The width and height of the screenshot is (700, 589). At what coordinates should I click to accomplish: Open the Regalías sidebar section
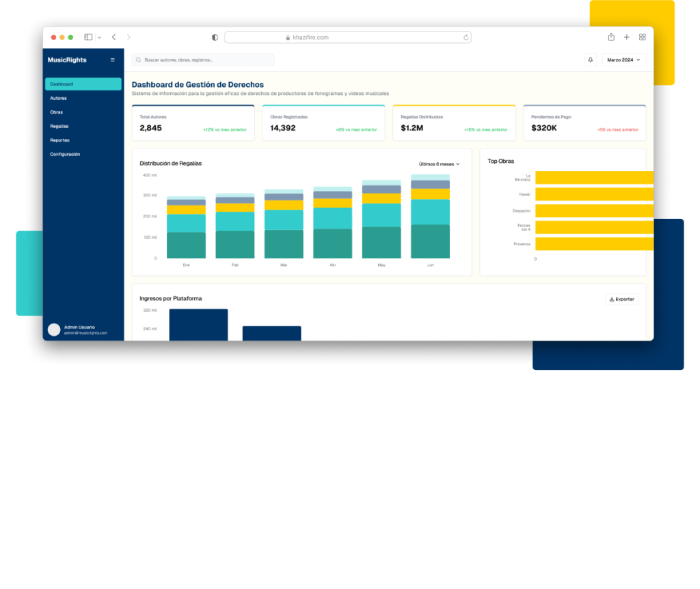click(59, 127)
